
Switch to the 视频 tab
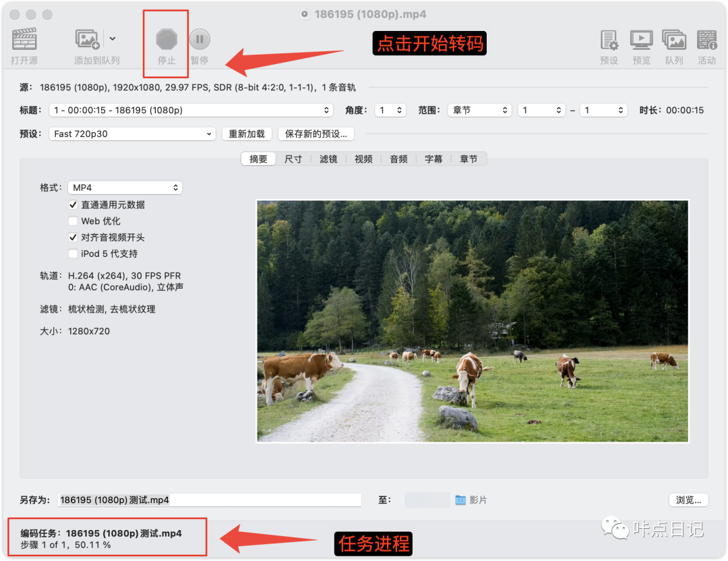click(x=363, y=159)
